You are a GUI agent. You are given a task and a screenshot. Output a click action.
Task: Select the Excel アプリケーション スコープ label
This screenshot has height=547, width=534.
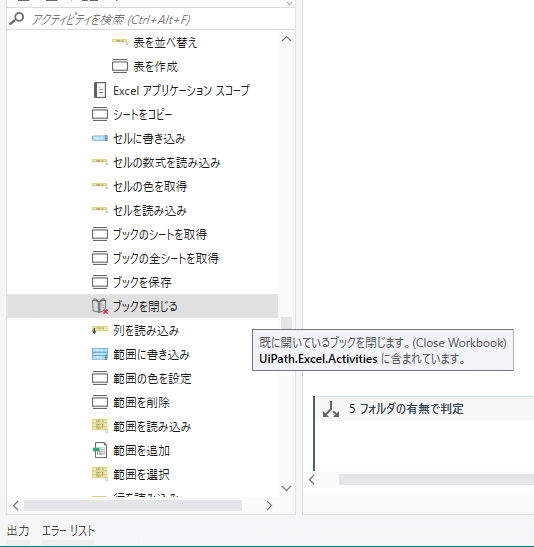(182, 91)
